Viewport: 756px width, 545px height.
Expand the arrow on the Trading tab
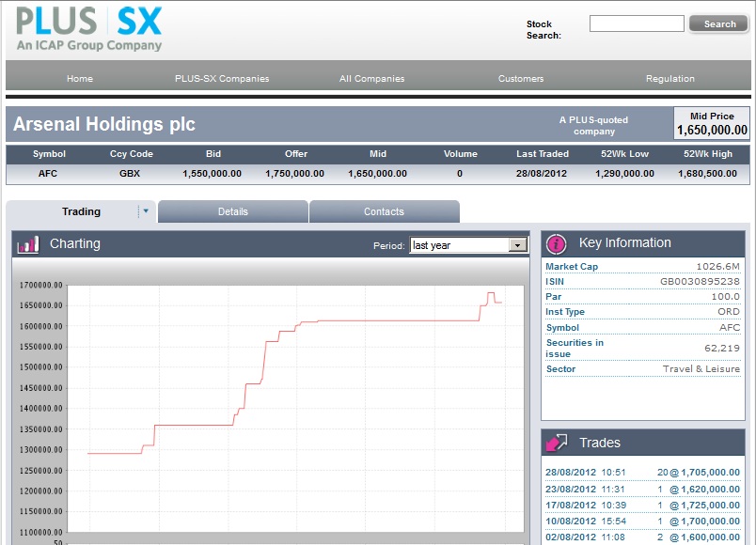145,211
